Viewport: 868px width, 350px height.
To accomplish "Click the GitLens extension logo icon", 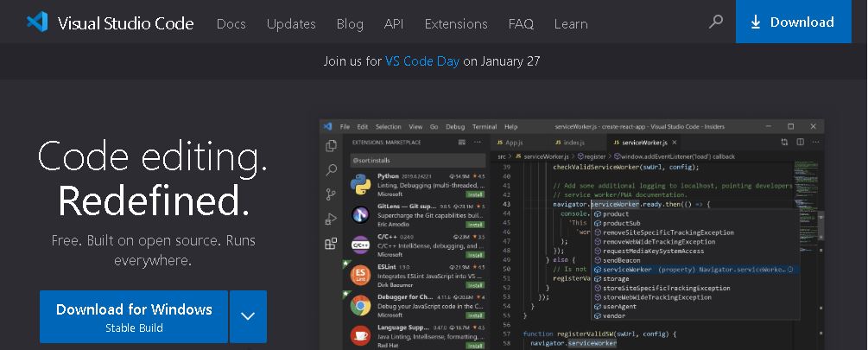I will pos(360,214).
